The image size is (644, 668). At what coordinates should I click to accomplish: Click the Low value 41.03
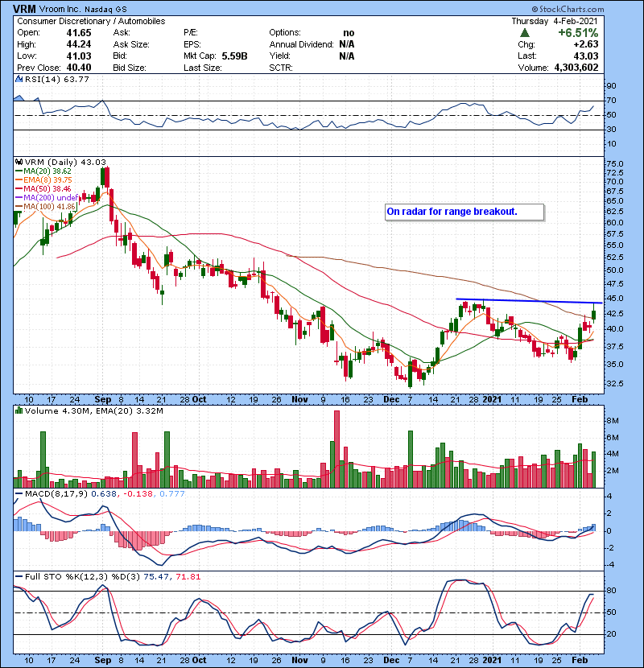78,56
